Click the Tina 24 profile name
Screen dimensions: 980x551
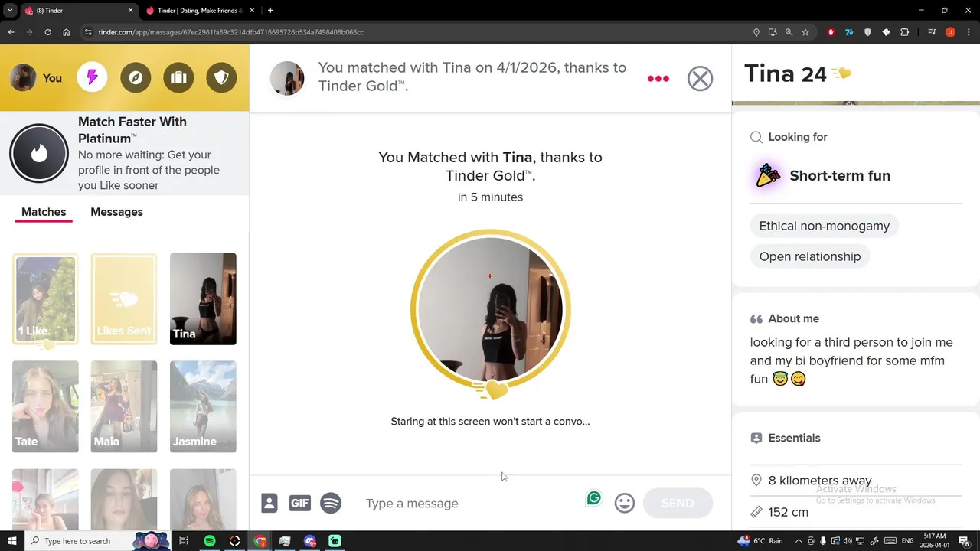click(x=786, y=73)
